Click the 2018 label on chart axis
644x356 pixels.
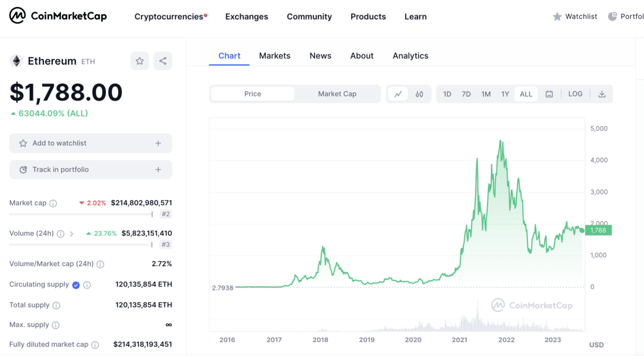tap(320, 340)
